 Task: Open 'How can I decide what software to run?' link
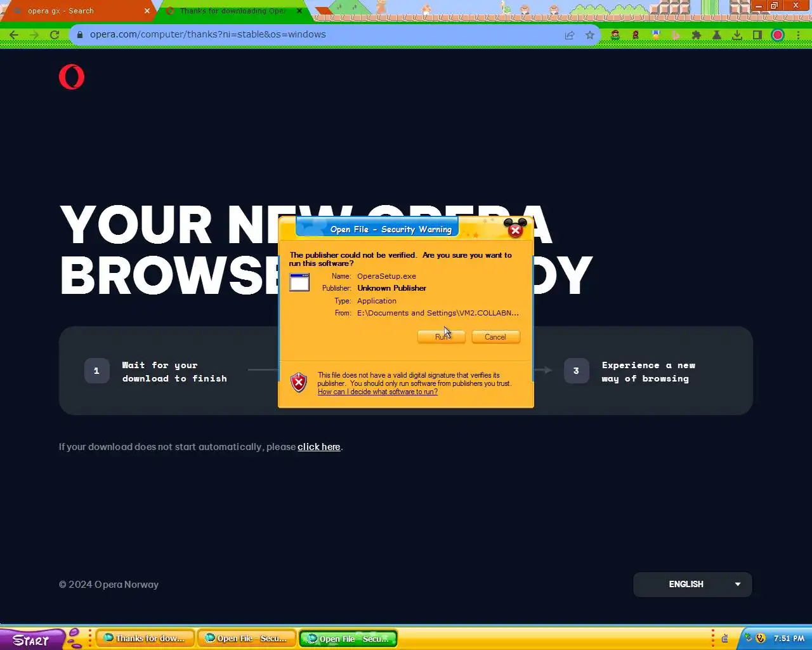(377, 392)
